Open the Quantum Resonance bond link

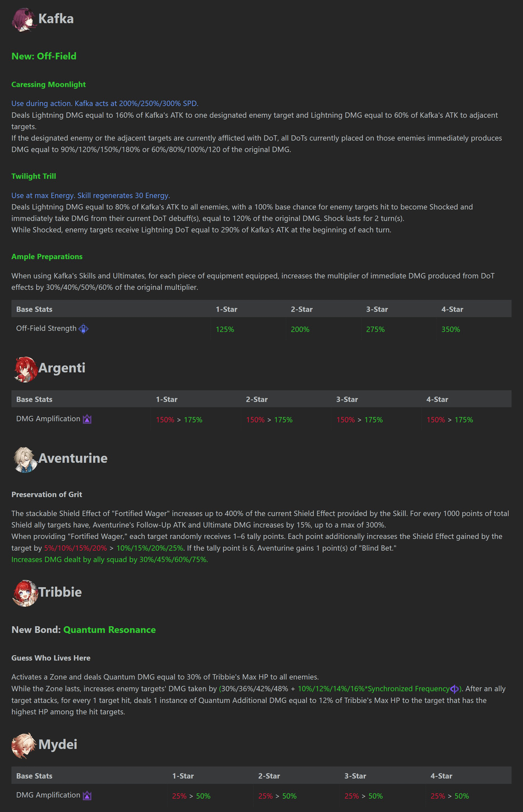(109, 630)
